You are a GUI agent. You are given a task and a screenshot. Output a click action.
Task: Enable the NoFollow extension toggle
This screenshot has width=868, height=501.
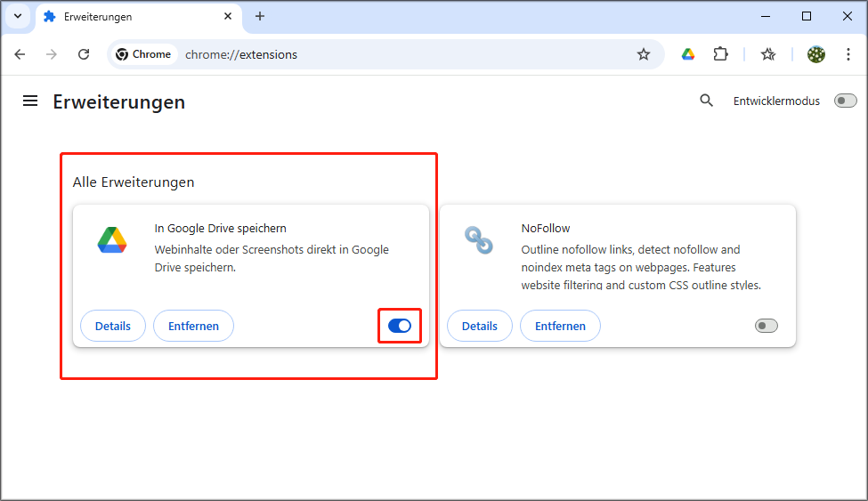pos(766,326)
